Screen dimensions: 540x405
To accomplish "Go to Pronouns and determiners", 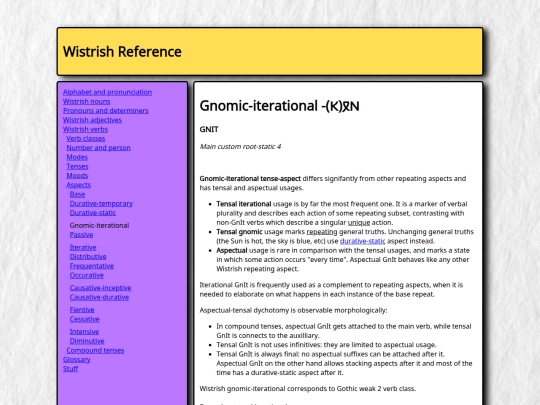I will (x=106, y=111).
